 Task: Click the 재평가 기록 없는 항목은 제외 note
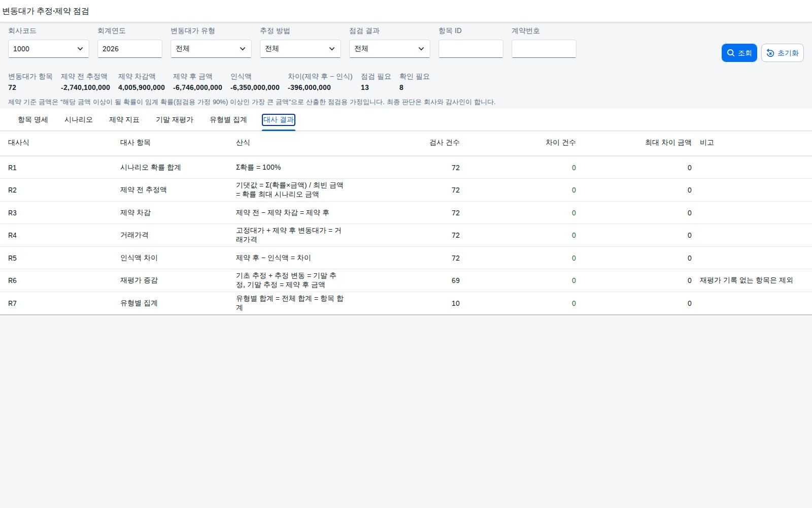coord(746,280)
